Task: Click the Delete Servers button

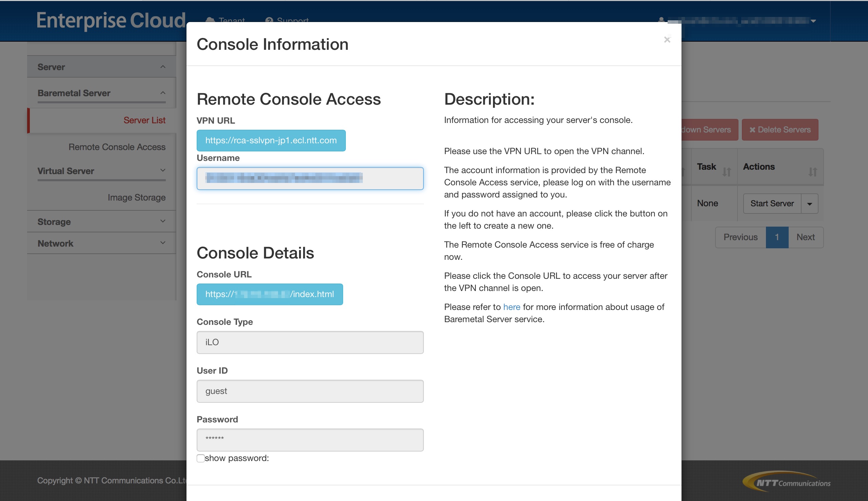Action: tap(780, 130)
